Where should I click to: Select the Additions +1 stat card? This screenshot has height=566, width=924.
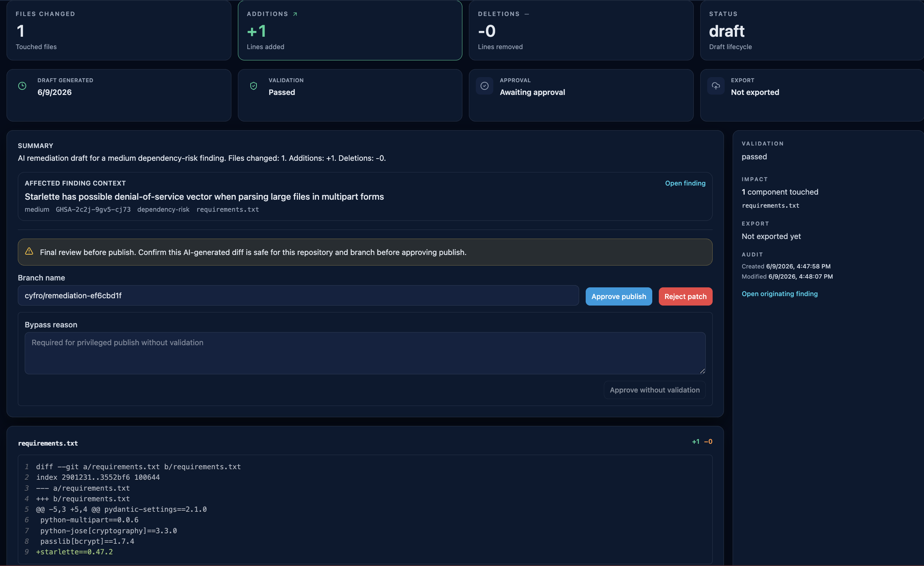click(350, 31)
